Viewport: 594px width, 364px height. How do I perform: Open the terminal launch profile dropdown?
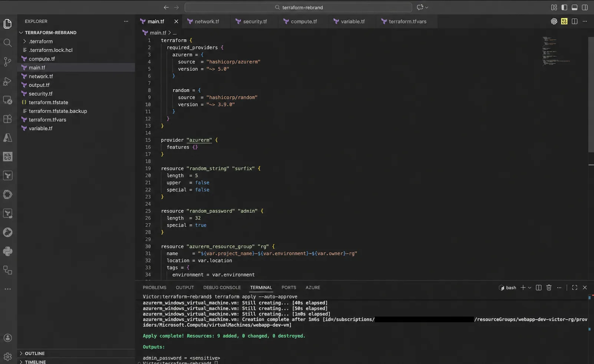[x=529, y=288]
